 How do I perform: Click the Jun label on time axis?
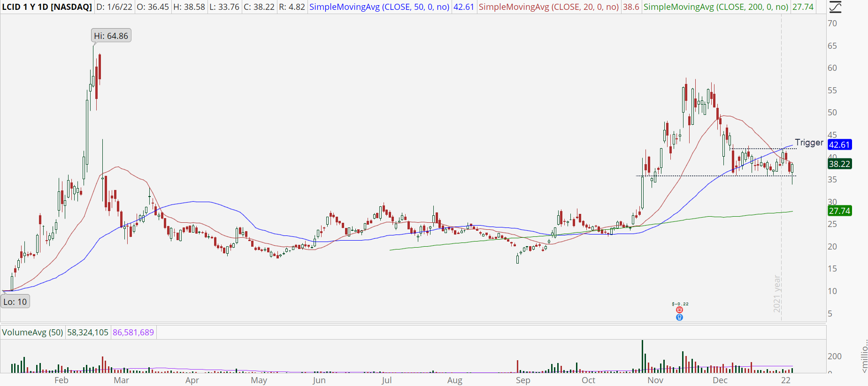point(319,380)
